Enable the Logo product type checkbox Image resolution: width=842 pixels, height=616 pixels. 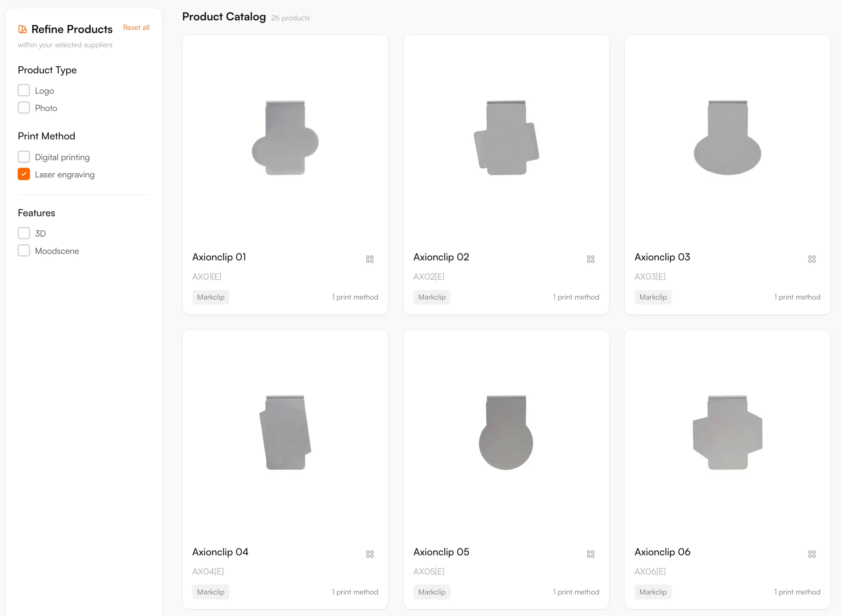tap(24, 91)
